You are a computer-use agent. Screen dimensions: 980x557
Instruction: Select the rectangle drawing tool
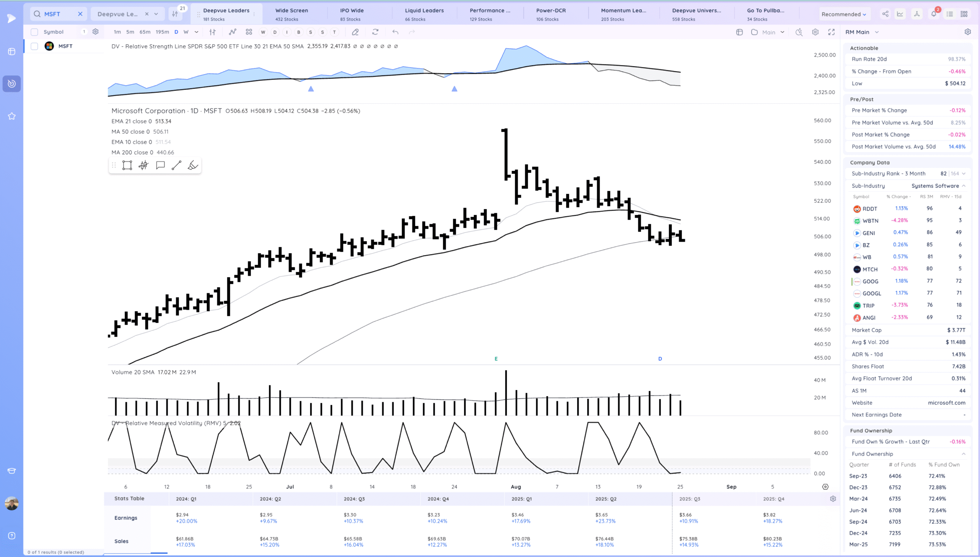tap(127, 165)
